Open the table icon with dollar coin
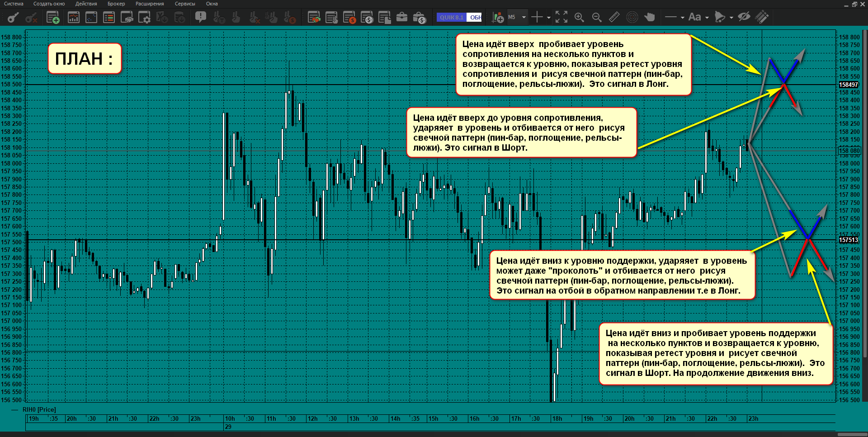 (367, 18)
